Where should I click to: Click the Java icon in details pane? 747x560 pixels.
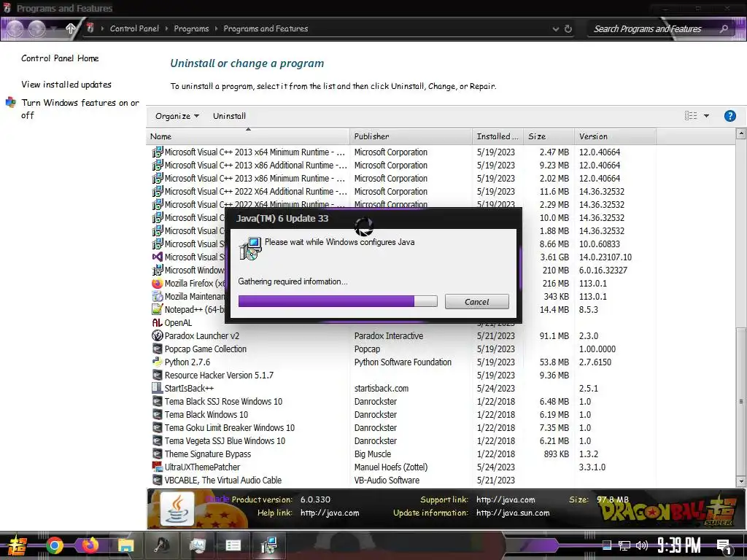click(177, 509)
